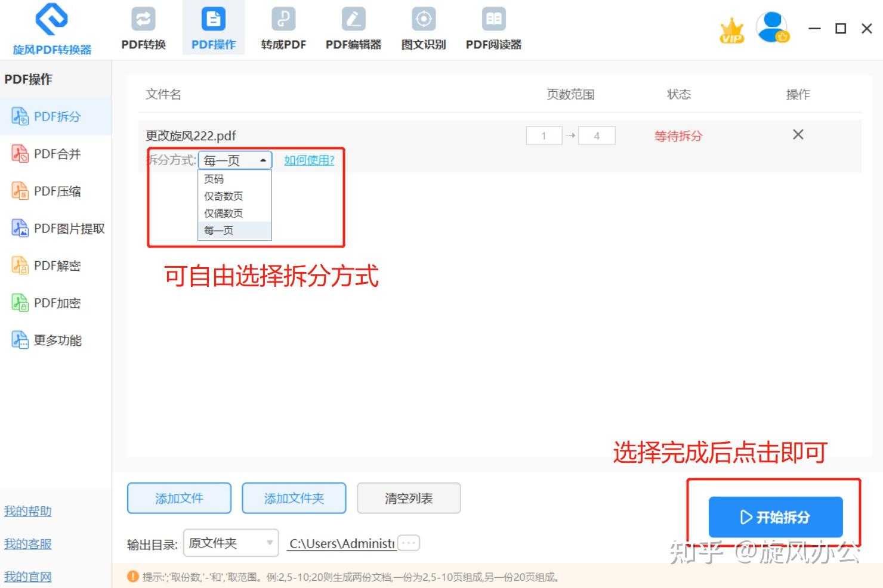This screenshot has width=883, height=588.
Task: Choose 仅偶数页 from the split mode list
Action: 234,213
